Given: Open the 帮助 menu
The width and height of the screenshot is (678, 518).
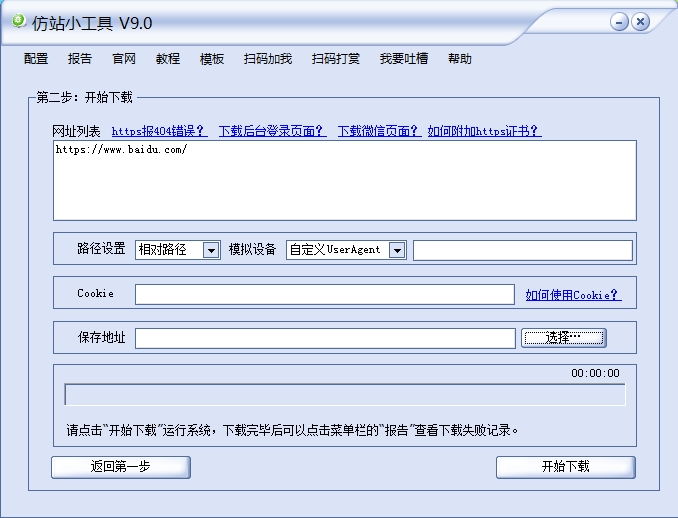Looking at the screenshot, I should [460, 59].
